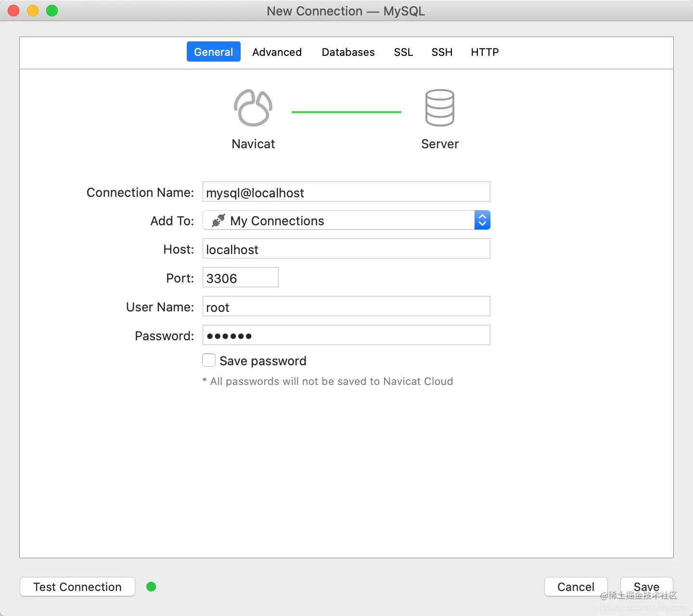Focus the Password input field
This screenshot has width=693, height=616.
(x=346, y=335)
